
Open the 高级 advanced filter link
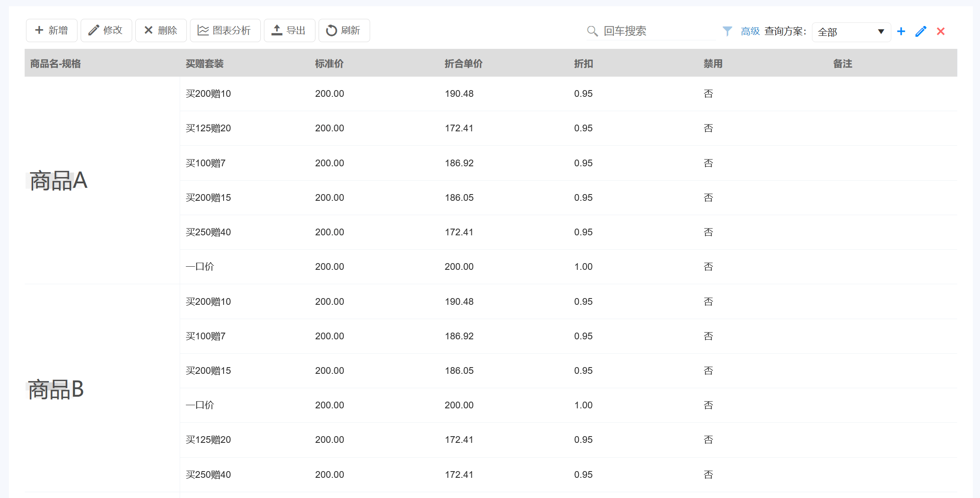point(750,31)
